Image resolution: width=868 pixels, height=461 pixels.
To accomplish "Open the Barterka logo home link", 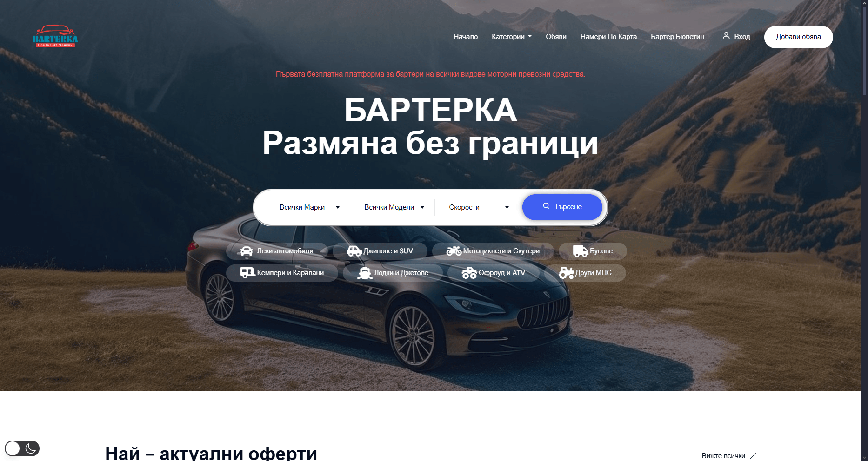I will pos(55,36).
